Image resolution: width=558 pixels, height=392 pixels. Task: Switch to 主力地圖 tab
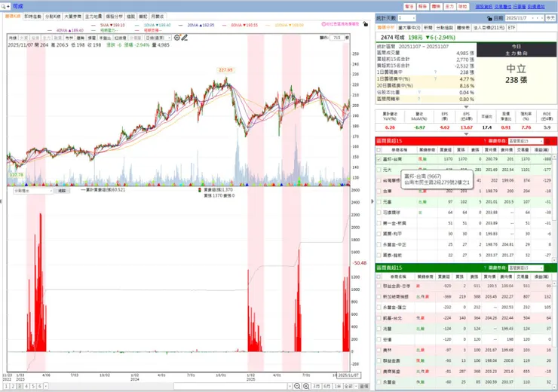[x=94, y=17]
